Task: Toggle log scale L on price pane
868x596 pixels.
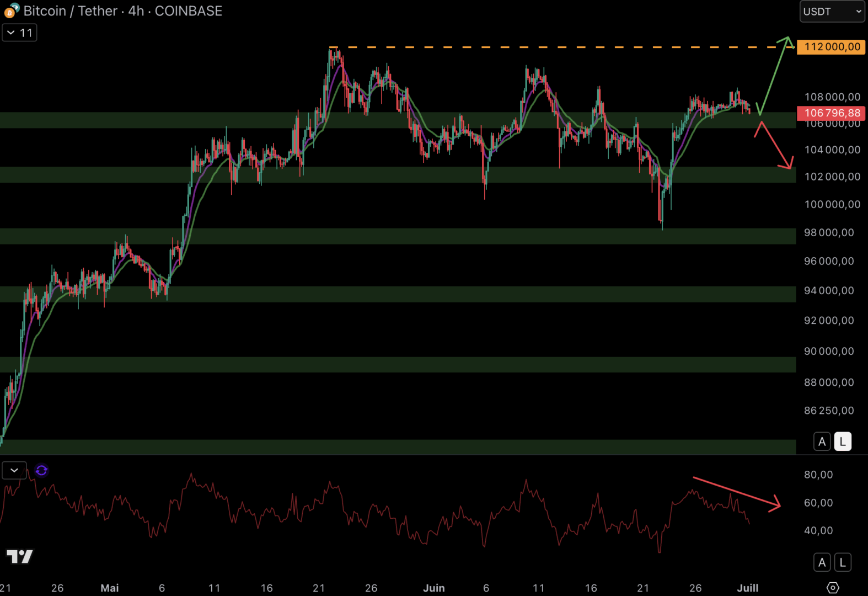Action: 843,441
